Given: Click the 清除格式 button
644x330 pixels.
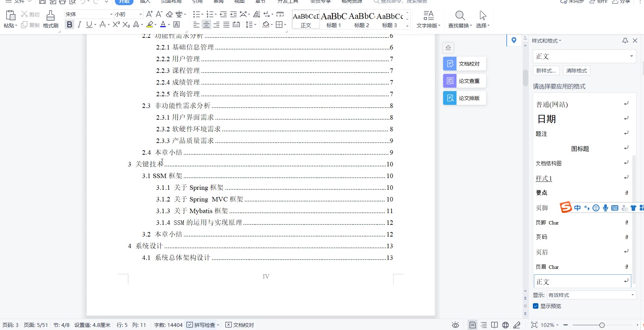Looking at the screenshot, I should 577,70.
